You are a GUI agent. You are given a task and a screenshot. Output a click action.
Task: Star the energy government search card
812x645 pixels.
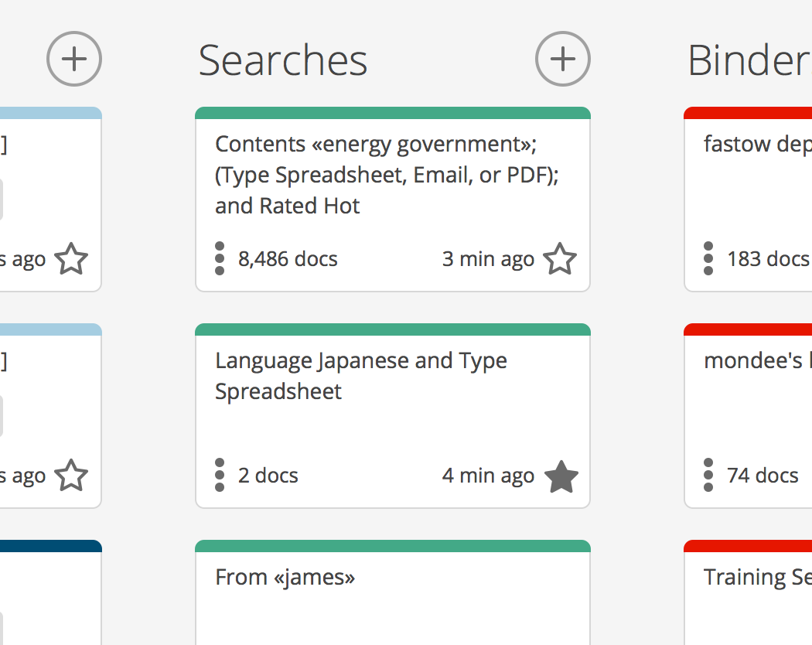(x=560, y=258)
